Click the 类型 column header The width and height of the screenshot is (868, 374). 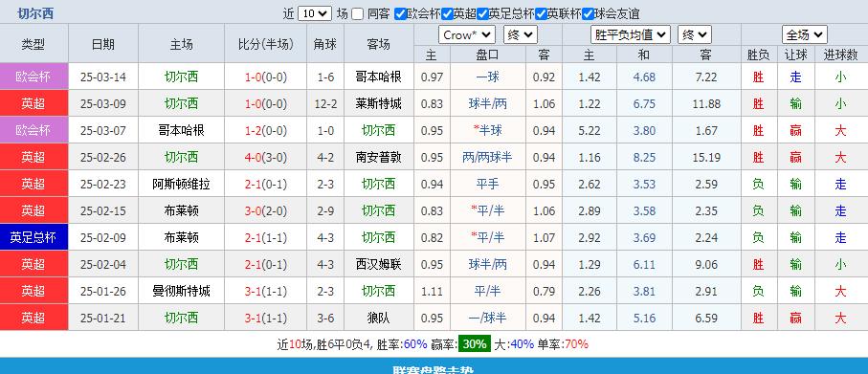(x=33, y=44)
